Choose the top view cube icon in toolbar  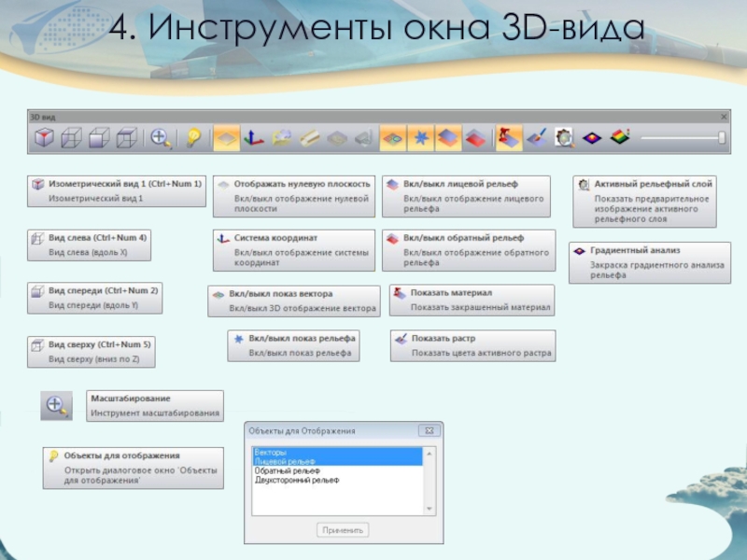(126, 138)
